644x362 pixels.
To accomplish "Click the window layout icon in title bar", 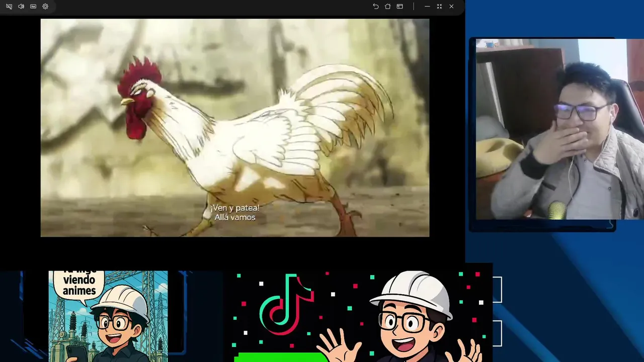I will coord(400,7).
